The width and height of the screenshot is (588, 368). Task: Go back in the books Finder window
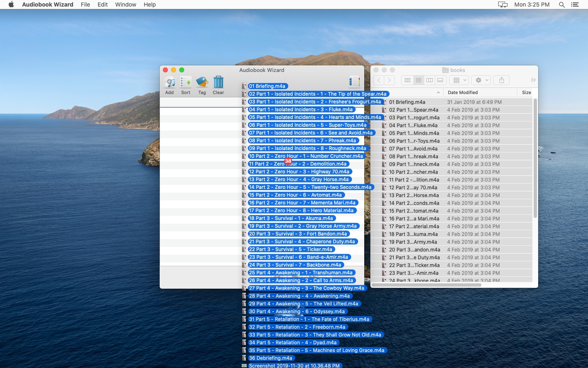[379, 80]
